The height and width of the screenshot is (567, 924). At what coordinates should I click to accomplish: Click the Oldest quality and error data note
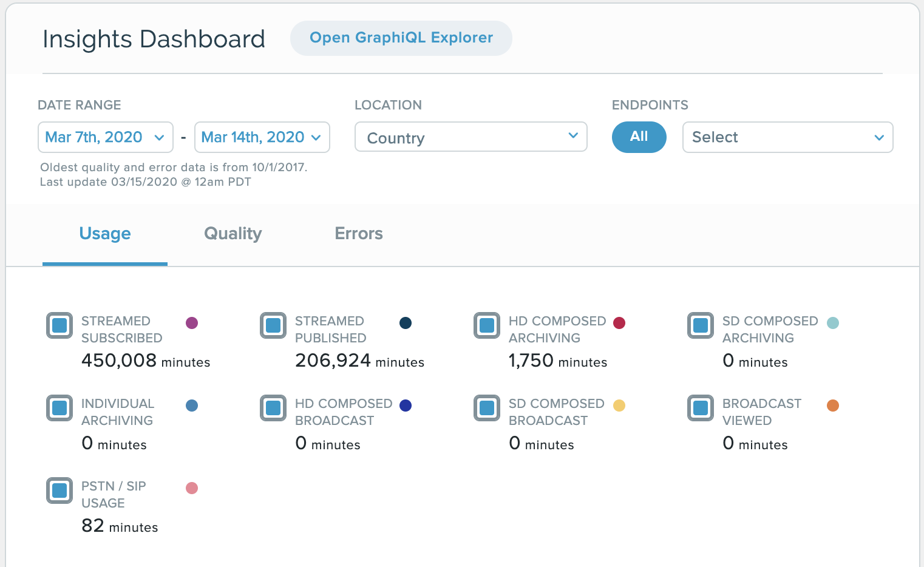click(174, 168)
